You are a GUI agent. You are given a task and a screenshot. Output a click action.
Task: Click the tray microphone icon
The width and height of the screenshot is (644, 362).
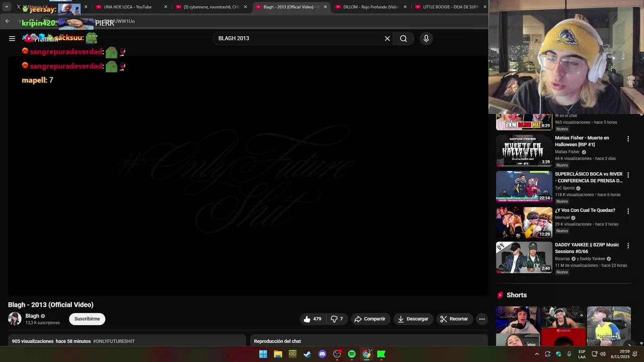(x=569, y=354)
